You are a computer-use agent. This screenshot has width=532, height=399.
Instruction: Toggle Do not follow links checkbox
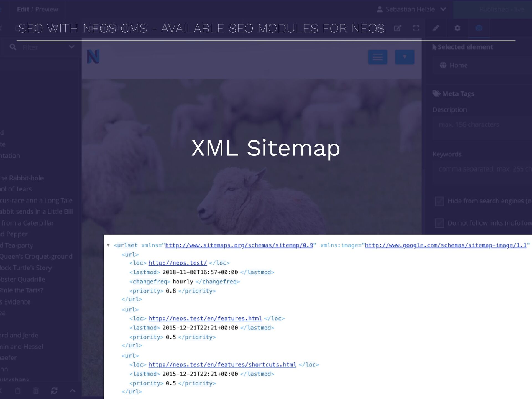coord(439,223)
